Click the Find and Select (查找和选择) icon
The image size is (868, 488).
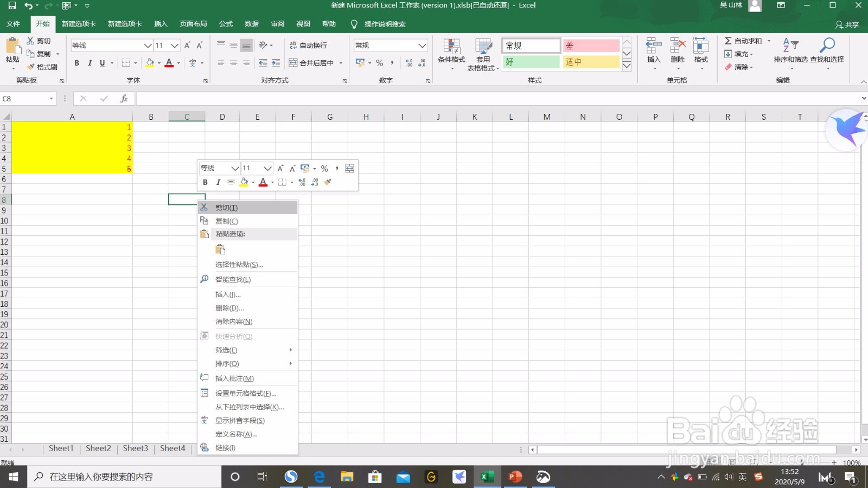coord(827,45)
